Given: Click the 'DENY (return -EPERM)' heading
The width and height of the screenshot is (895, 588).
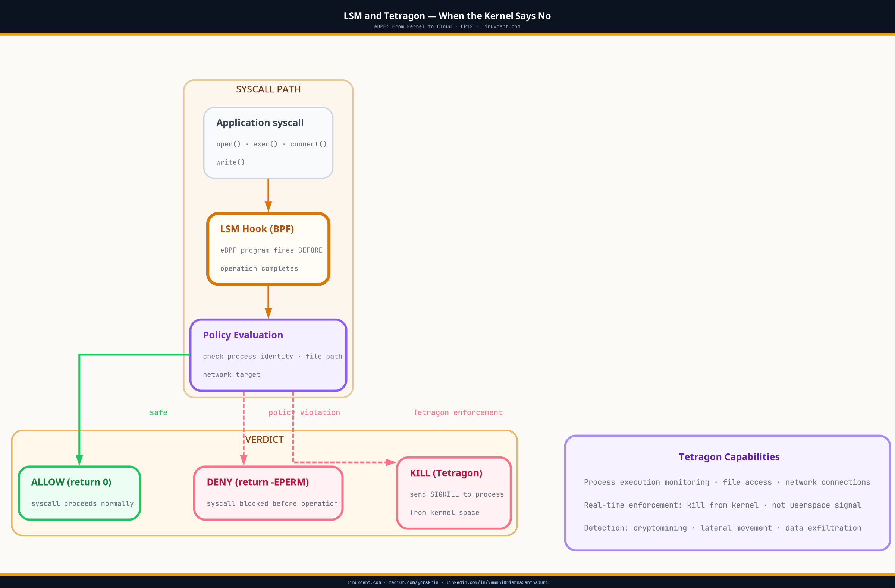Looking at the screenshot, I should tap(258, 482).
